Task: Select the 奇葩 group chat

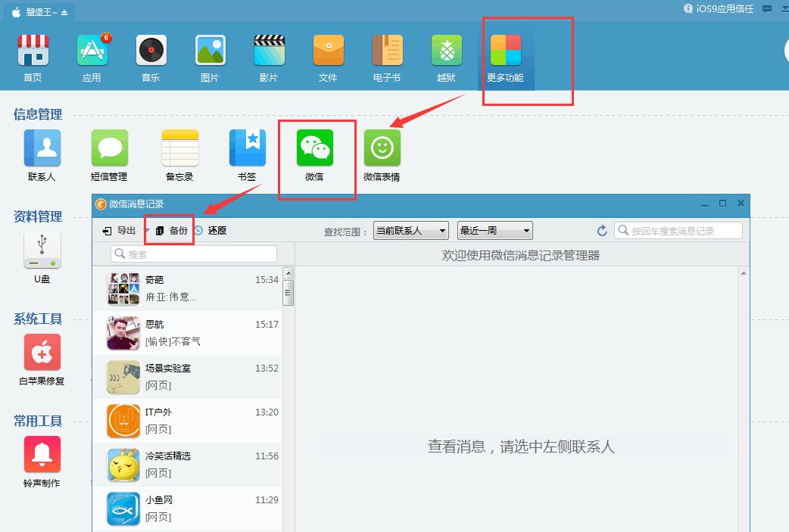Action: (187, 288)
